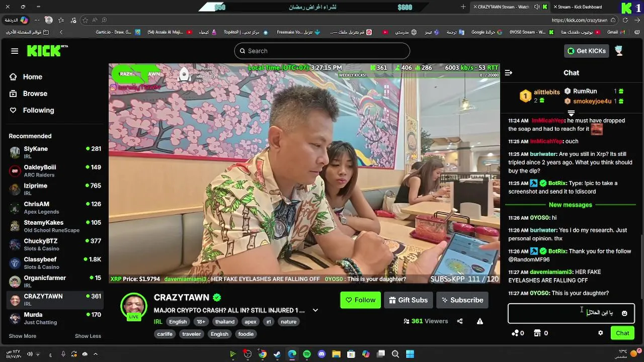
Task: Click the Search field at the top
Action: coord(322,51)
